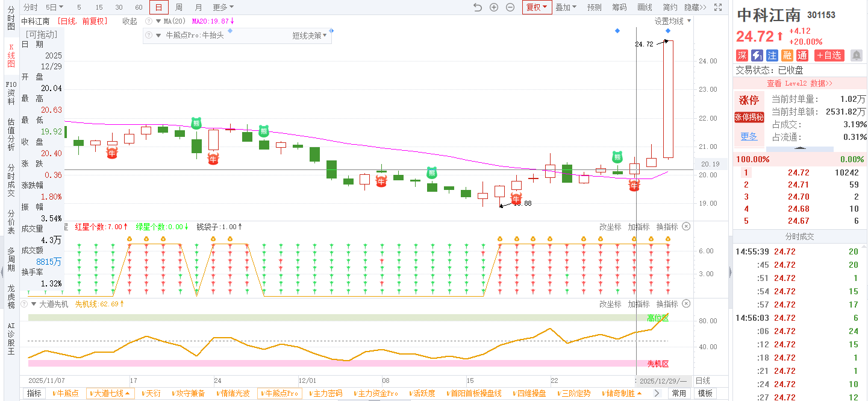The image size is (868, 401).
Task: Switch to 周 weekly period
Action: coord(179,7)
